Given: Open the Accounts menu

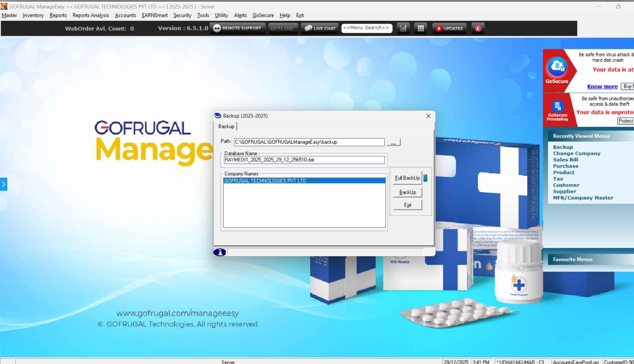Looking at the screenshot, I should click(125, 15).
